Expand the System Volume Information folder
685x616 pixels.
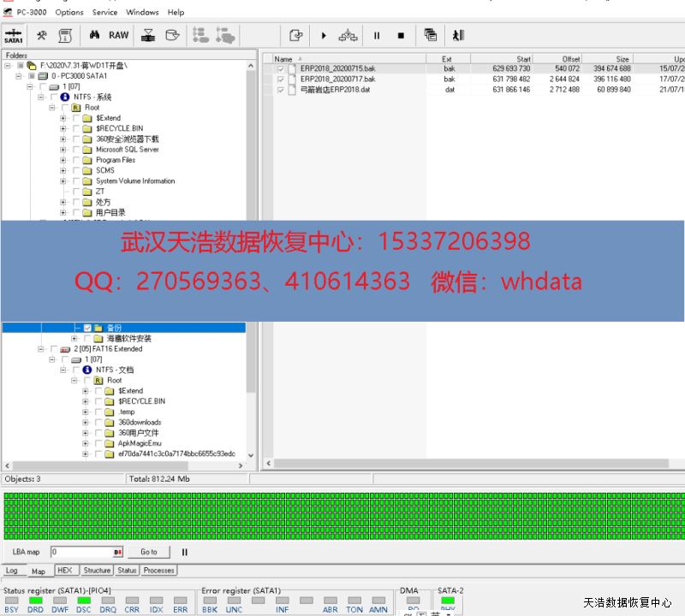coord(63,181)
